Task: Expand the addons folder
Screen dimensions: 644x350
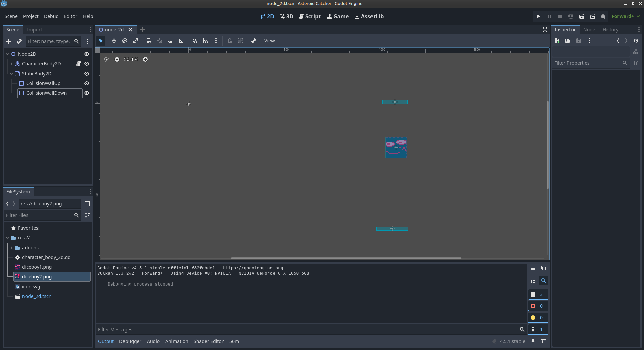Action: click(x=11, y=248)
